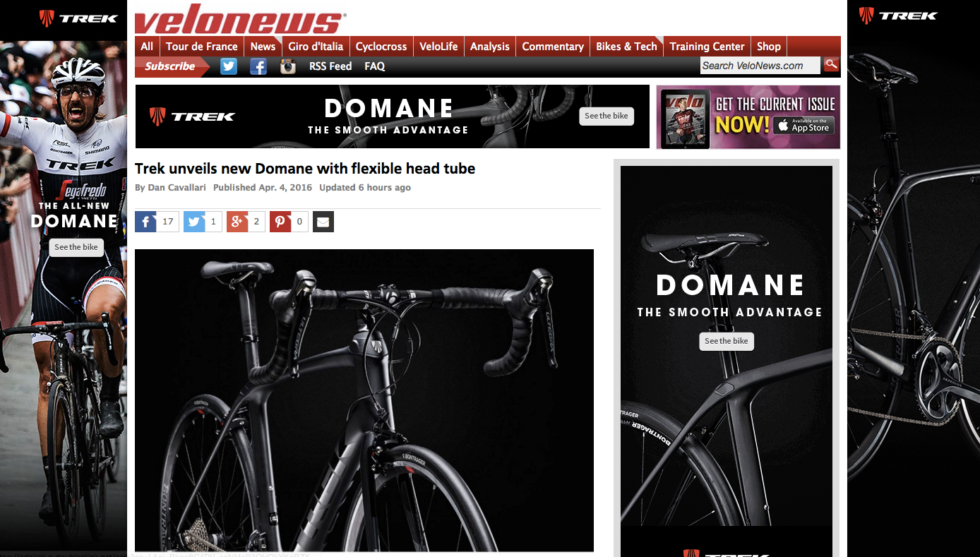Open the Facebook icon next to Subscribe
Viewport: 980px width, 557px height.
click(258, 66)
